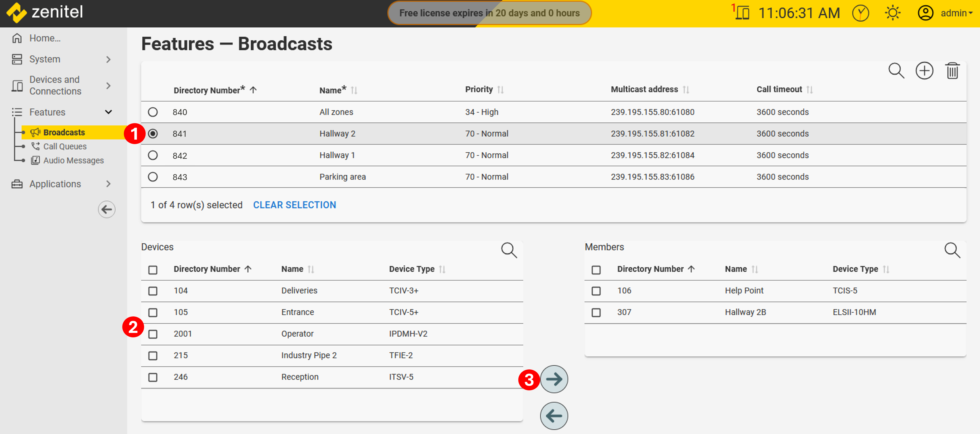Open Audio Messages in the sidebar
The image size is (980, 434).
[73, 161]
